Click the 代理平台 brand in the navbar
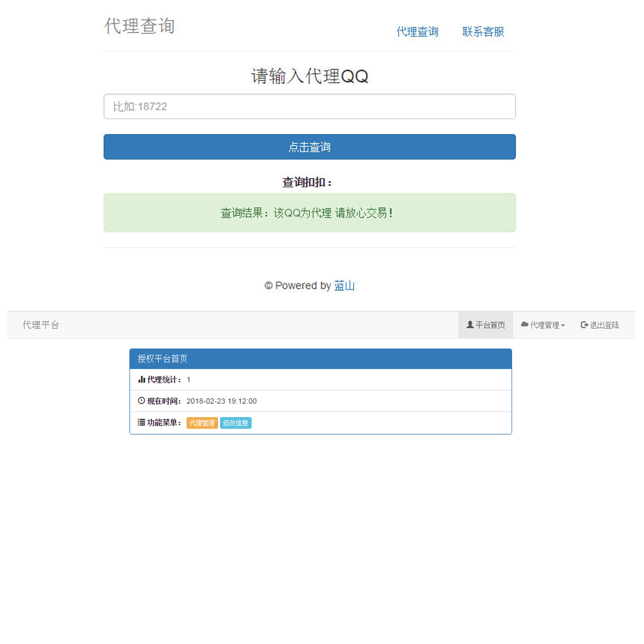This screenshot has height=644, width=644. tap(40, 325)
